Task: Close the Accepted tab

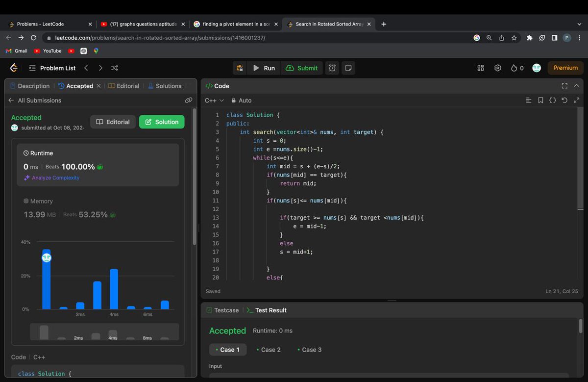Action: pos(98,86)
